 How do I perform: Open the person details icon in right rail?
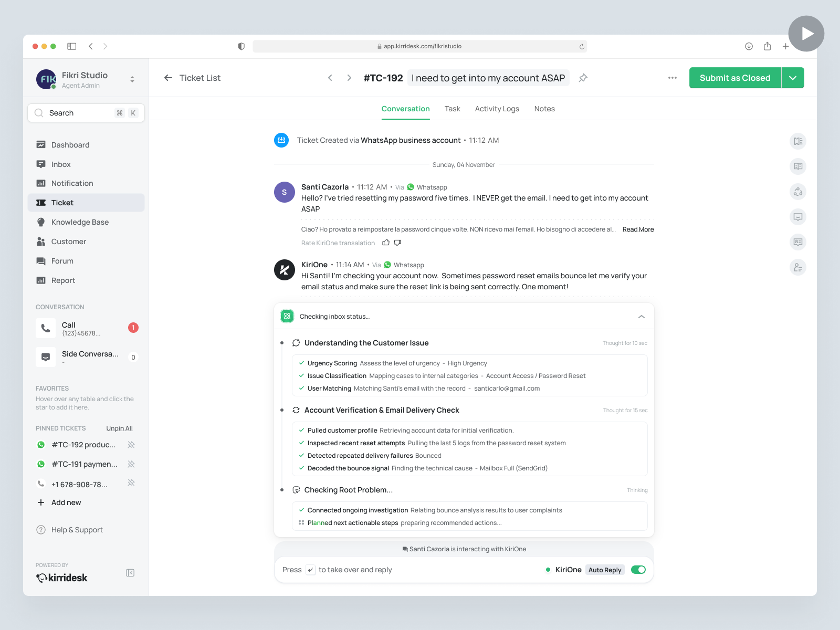tap(798, 267)
